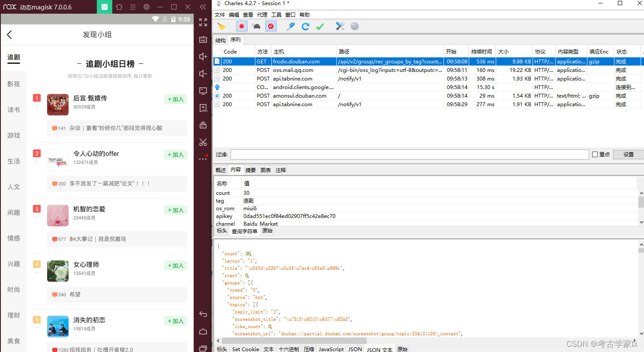Go back with the arrow in 发现小组
Screen dimensions: 644x352
pyautogui.click(x=9, y=35)
